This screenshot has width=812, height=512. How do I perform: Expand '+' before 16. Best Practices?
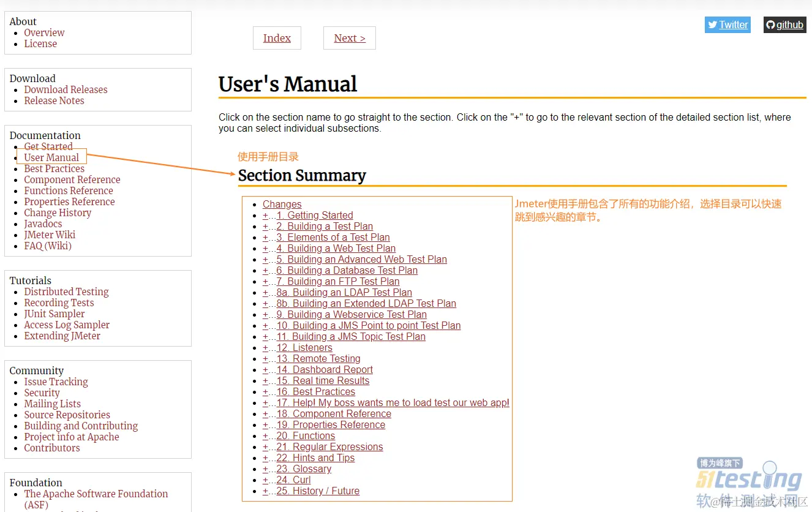click(x=265, y=392)
